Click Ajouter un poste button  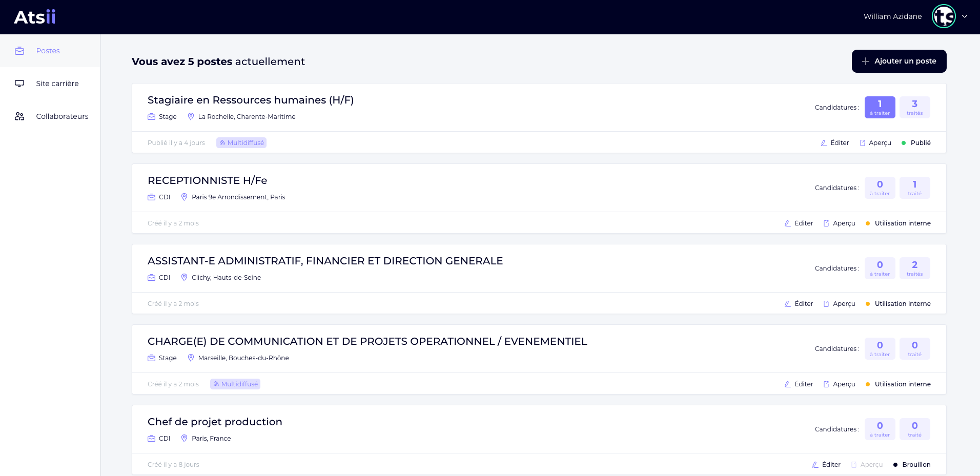pyautogui.click(x=899, y=61)
